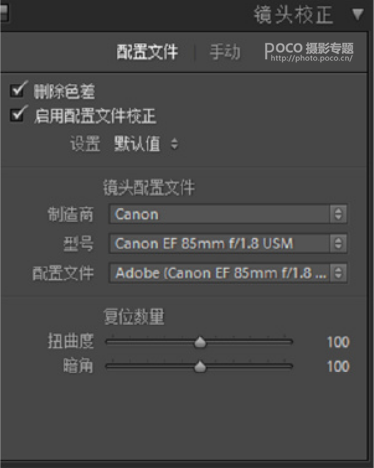
Task: Collapse the 镜头校正 panel triangle
Action: click(x=358, y=14)
